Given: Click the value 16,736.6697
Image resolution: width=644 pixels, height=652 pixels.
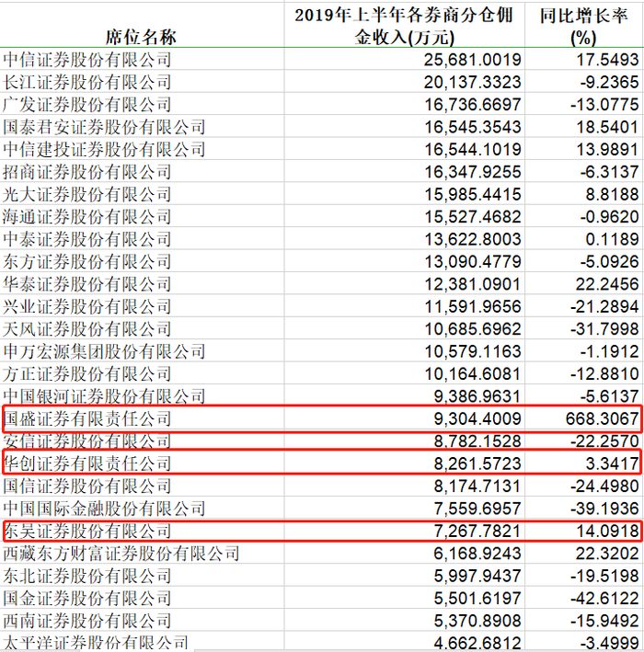Looking at the screenshot, I should pyautogui.click(x=472, y=105).
